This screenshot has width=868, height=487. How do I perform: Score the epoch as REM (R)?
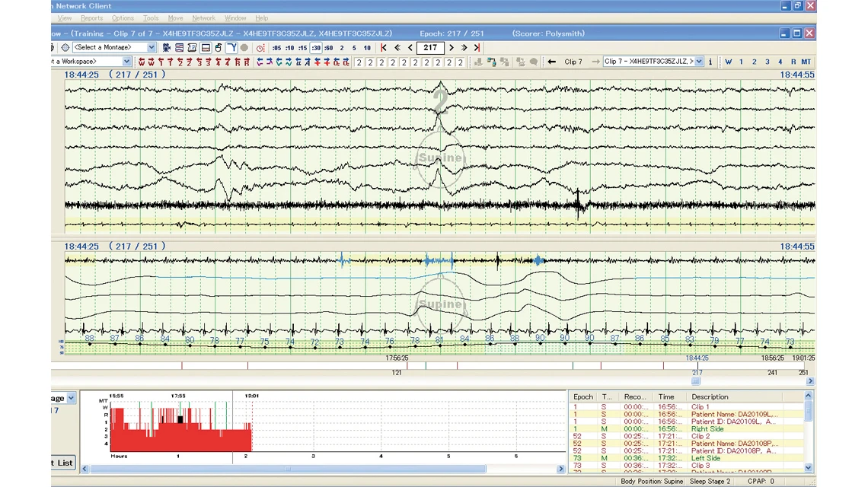[793, 62]
